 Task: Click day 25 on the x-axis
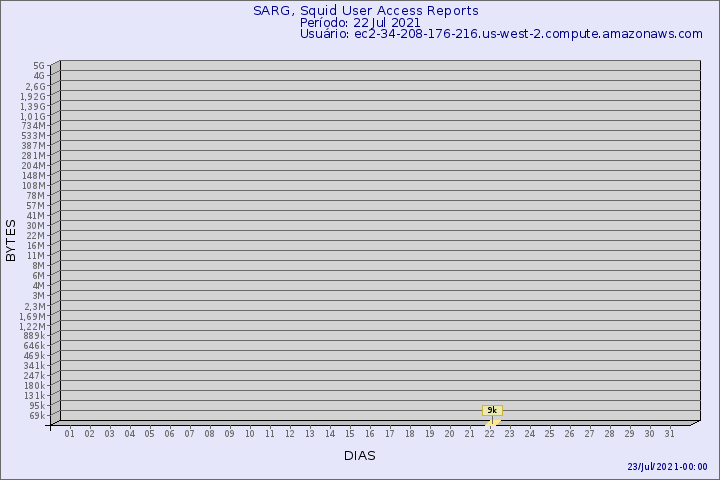point(549,434)
